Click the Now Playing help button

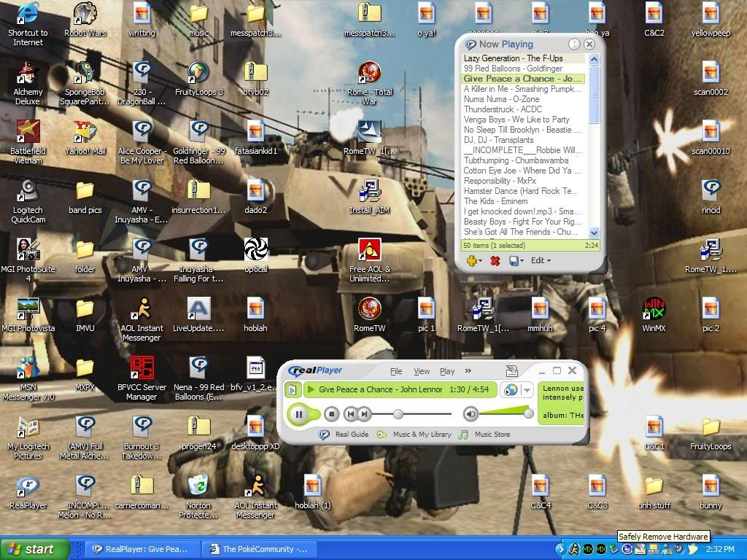[x=575, y=44]
